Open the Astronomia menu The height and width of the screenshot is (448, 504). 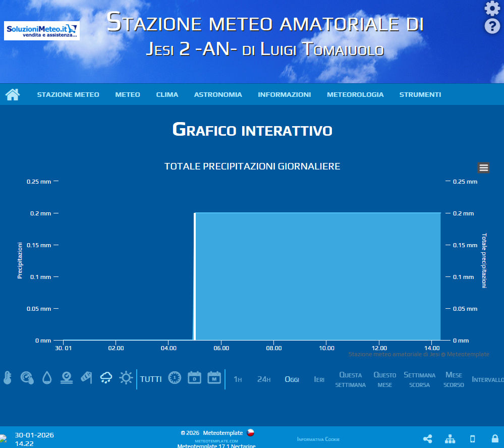218,94
